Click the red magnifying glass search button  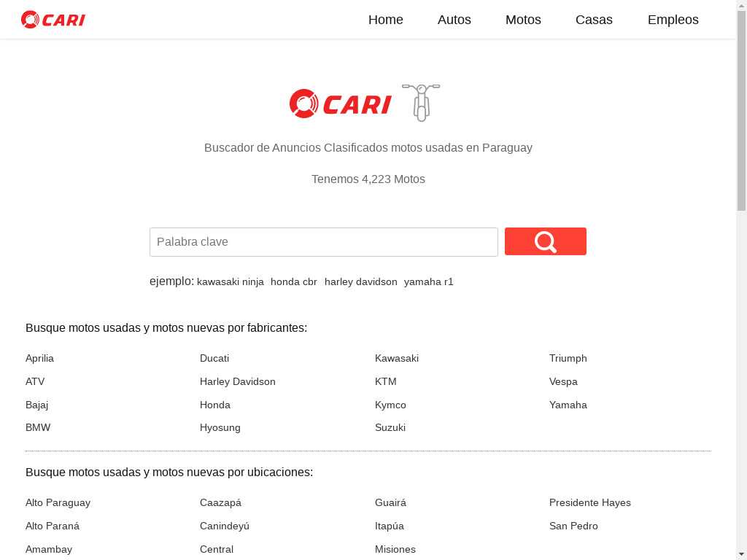[546, 241]
